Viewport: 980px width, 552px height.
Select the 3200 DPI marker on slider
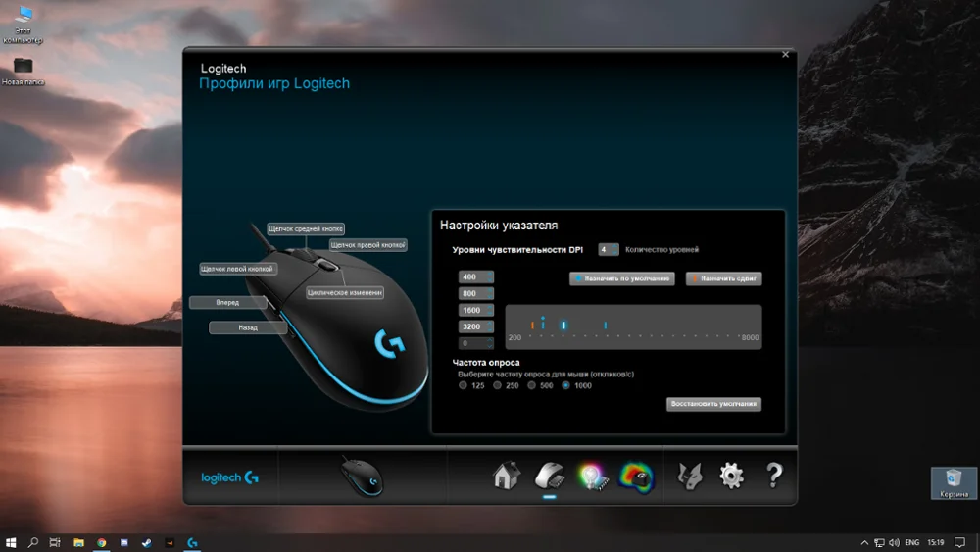pos(606,326)
